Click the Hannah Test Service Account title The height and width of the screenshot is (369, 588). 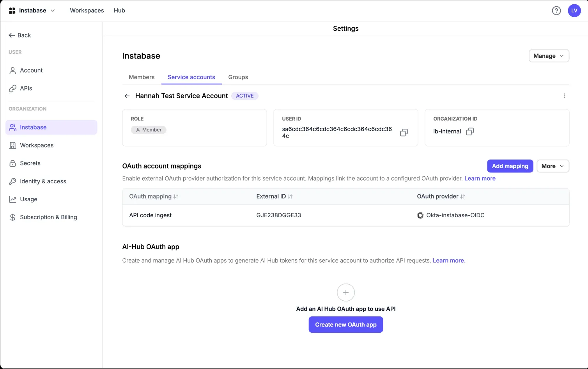click(181, 96)
